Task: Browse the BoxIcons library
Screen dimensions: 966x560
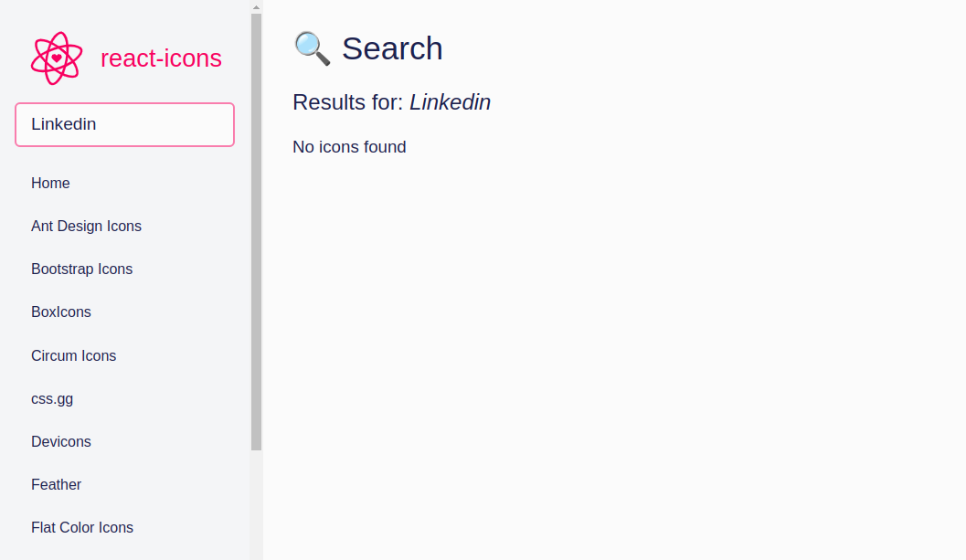Action: pos(60,312)
